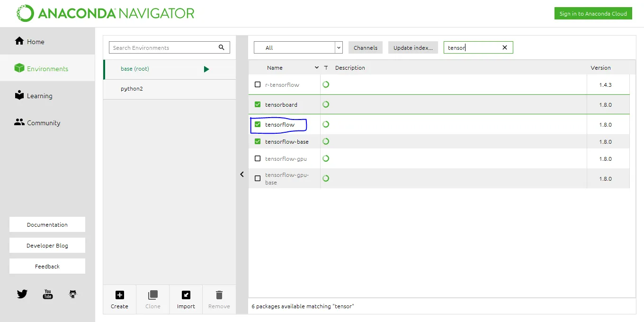This screenshot has height=322, width=644.
Task: Click the Channels button
Action: (x=366, y=47)
